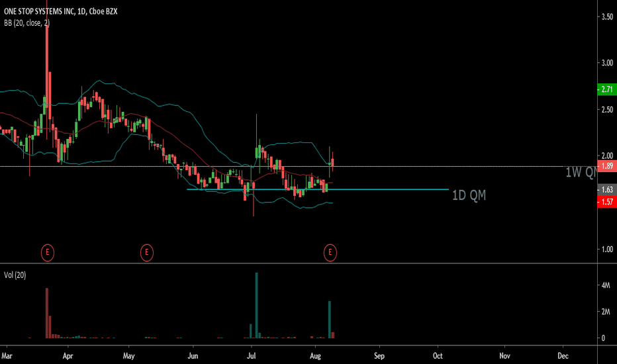The image size is (617, 364).
Task: Select the cyan 1D QM horizontal line
Action: tap(318, 189)
